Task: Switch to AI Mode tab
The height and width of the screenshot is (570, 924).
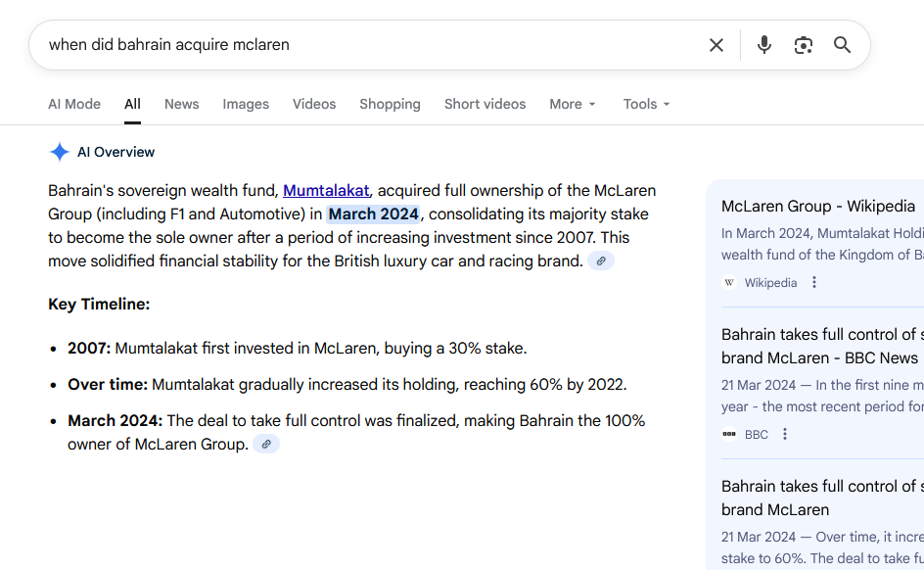Action: (x=74, y=104)
